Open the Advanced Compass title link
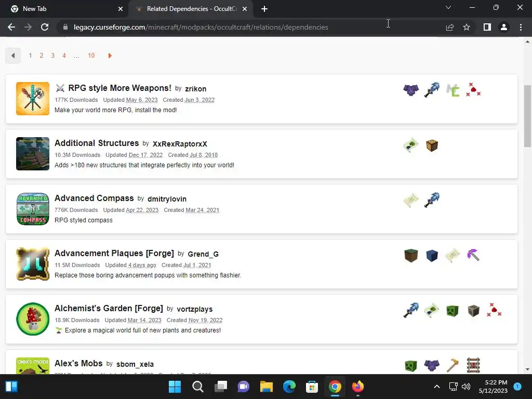Image resolution: width=532 pixels, height=399 pixels. pos(94,198)
